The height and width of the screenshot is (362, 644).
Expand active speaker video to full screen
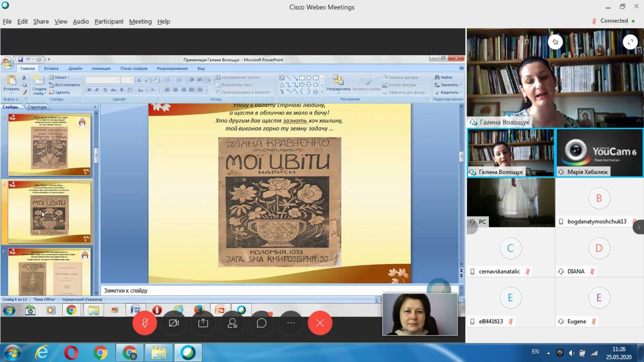630,42
